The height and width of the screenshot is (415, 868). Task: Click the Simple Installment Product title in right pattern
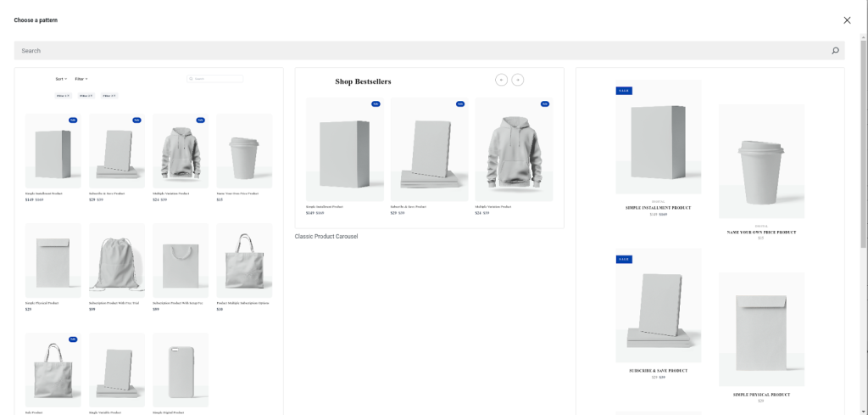click(659, 208)
